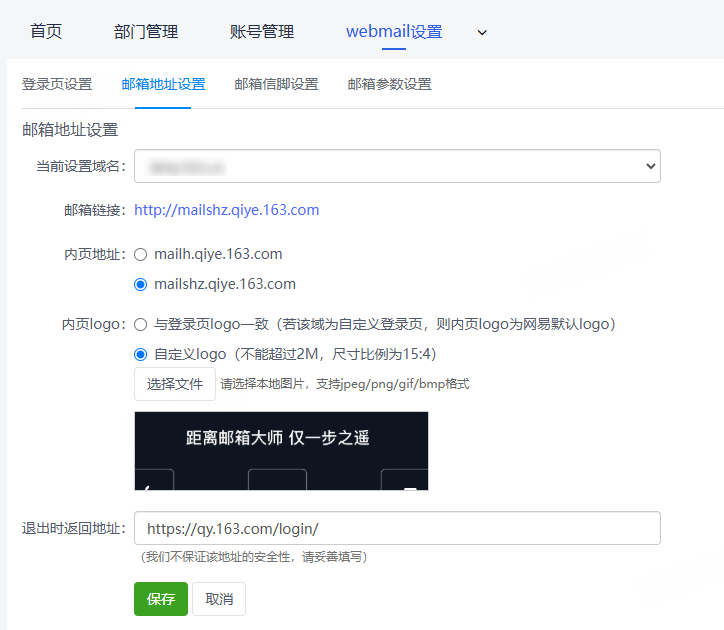Expand the chevron next to webmail设置
Image resolution: width=724 pixels, height=630 pixels.
click(482, 32)
